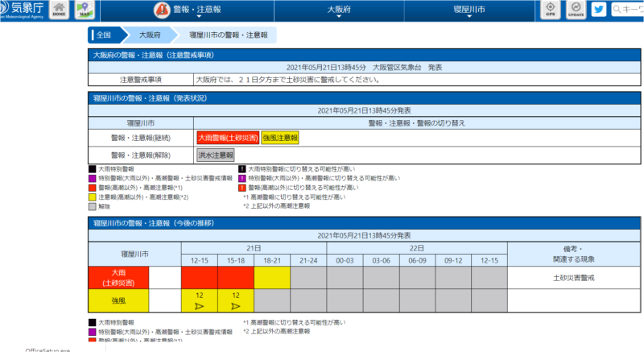Click the GPS location icon

coord(551,10)
